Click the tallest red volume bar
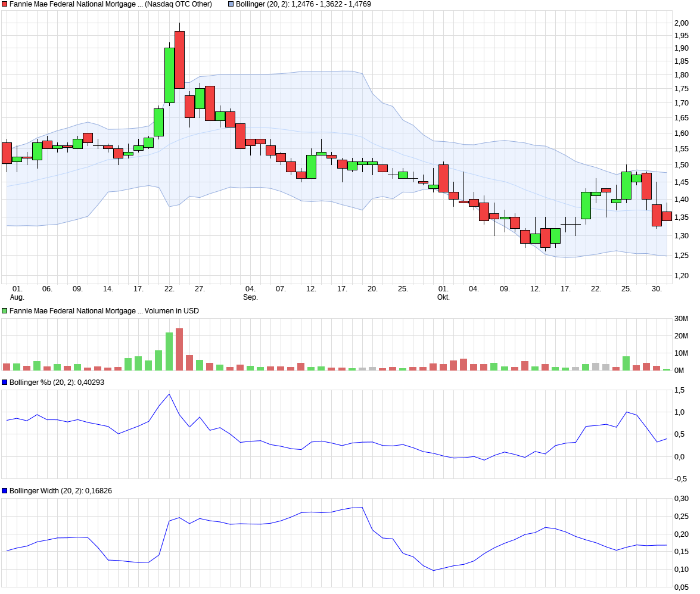Screen dimensions: 700x594 (x=179, y=349)
